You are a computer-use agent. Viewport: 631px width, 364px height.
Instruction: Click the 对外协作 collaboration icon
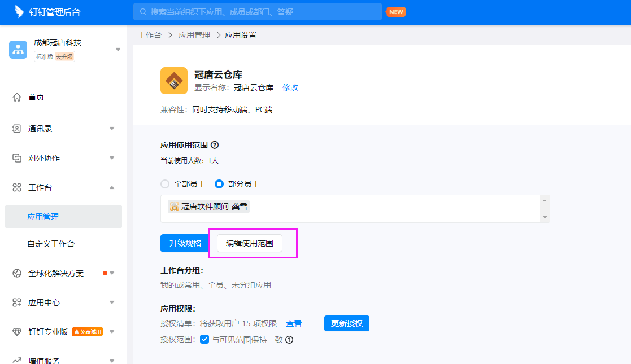[x=17, y=158]
